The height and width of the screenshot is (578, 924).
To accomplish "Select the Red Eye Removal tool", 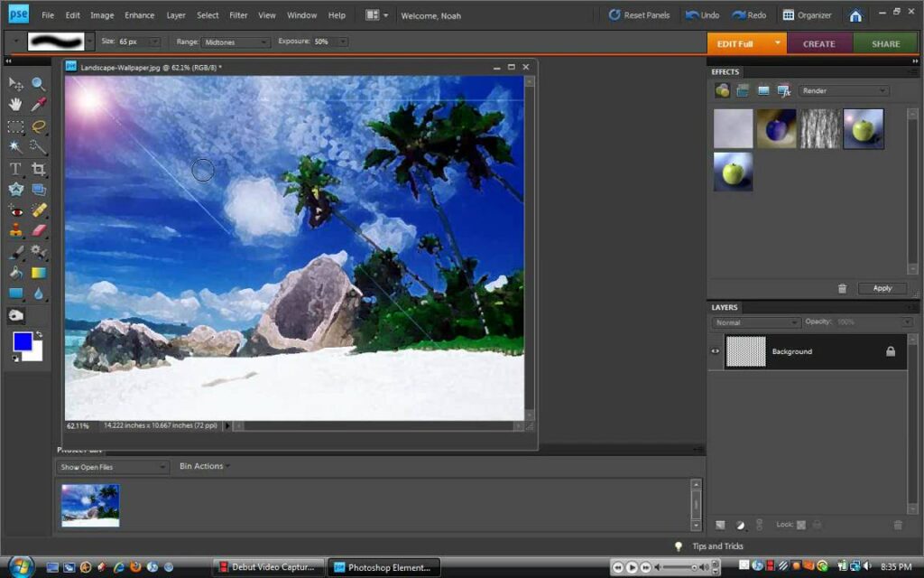I will tap(15, 210).
